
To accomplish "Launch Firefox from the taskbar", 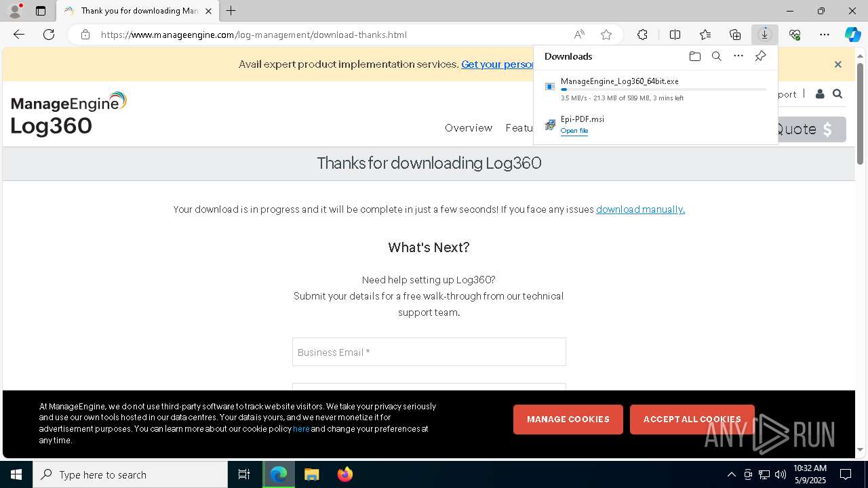I will (x=344, y=474).
